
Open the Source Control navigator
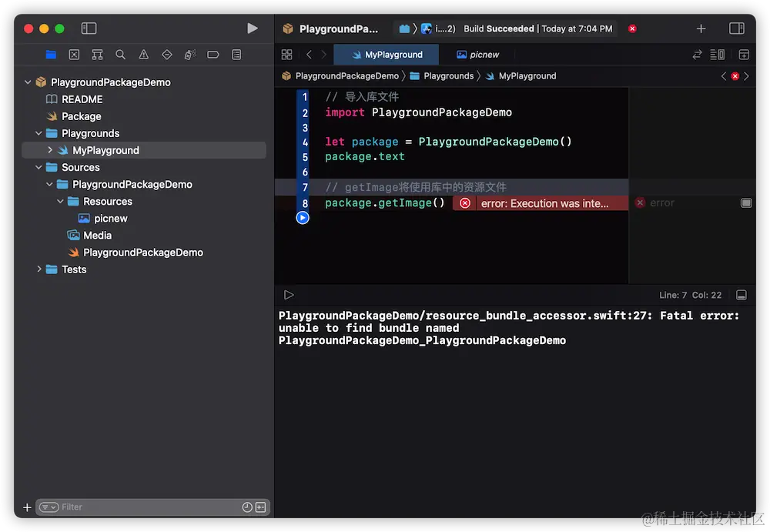(74, 55)
